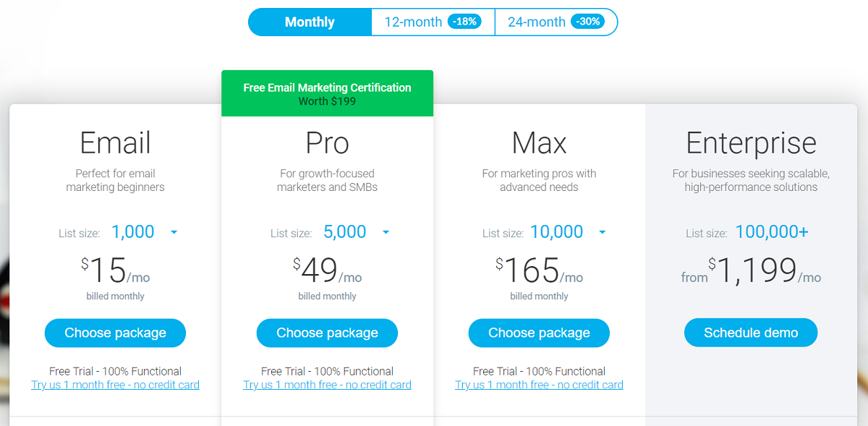Open Pro plan list size dropdown arrow
868x426 pixels.
(386, 232)
